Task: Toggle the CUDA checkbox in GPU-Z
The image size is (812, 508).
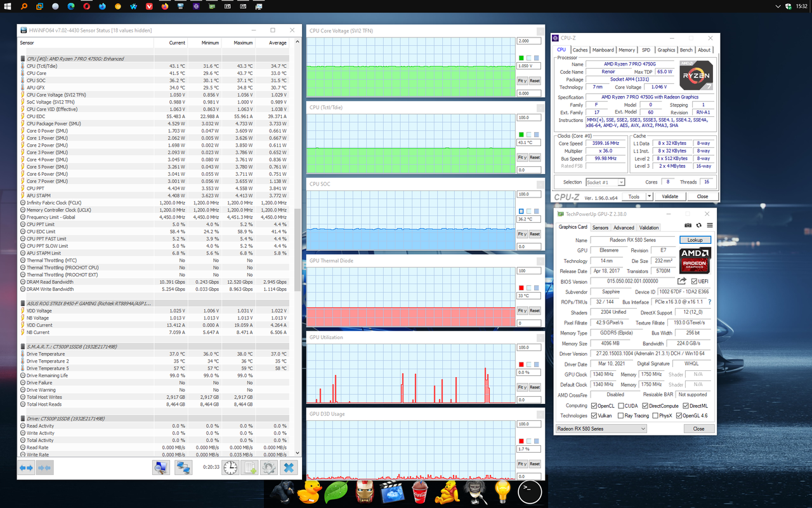Action: click(620, 406)
